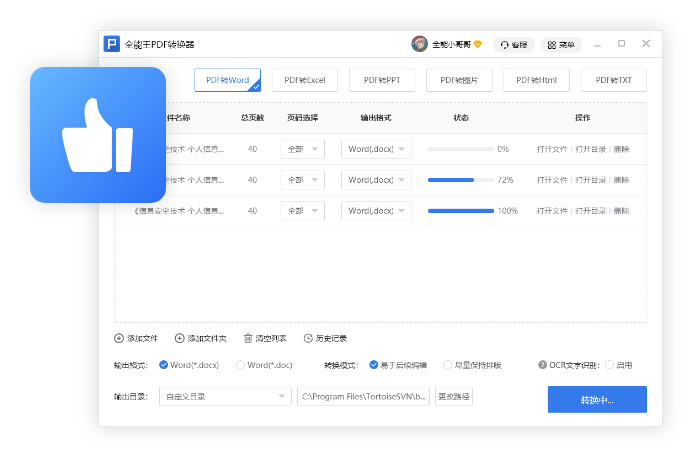The width and height of the screenshot is (693, 457).
Task: Click the blue 转换中 convert button
Action: point(597,399)
